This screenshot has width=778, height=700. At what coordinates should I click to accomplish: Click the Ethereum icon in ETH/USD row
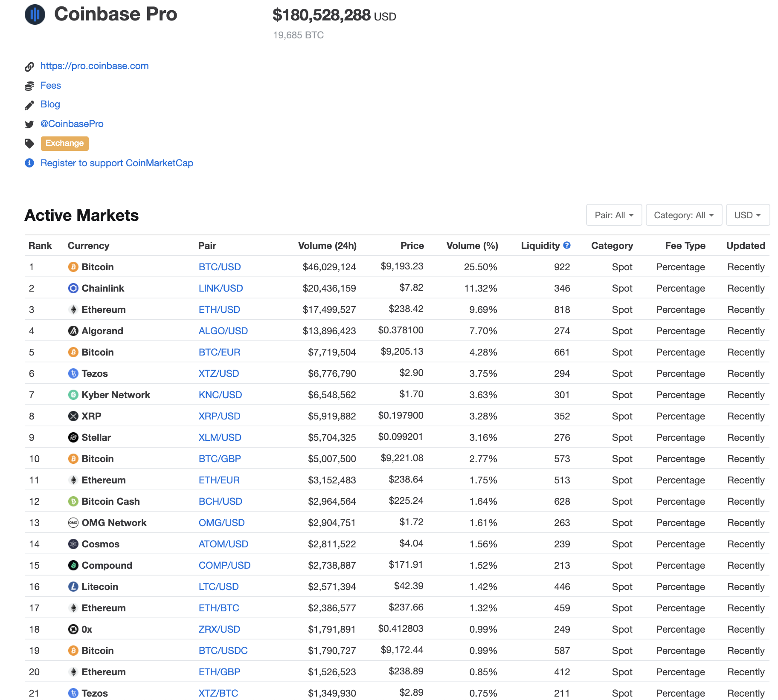pyautogui.click(x=73, y=310)
